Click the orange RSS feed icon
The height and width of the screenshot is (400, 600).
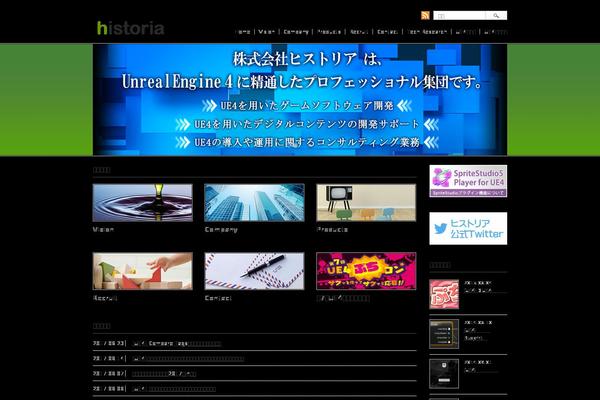(425, 15)
